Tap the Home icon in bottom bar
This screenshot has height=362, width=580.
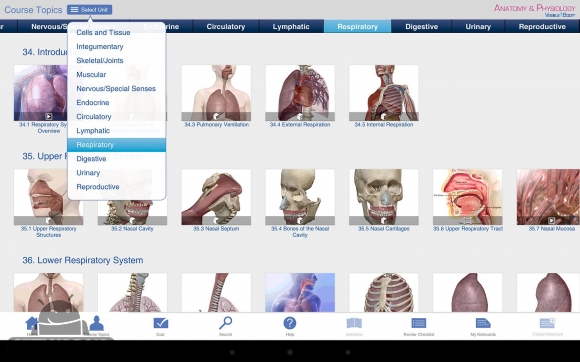pyautogui.click(x=32, y=324)
